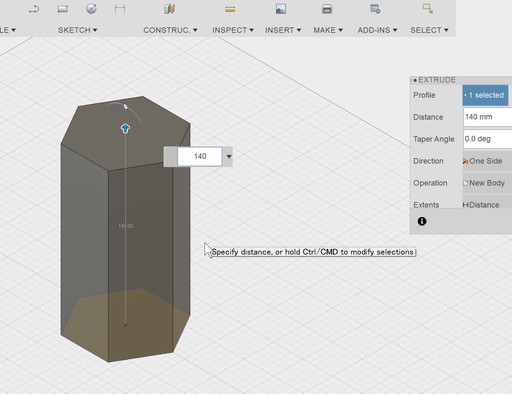
Task: Open the Direction 'One Side' dropdown
Action: [x=487, y=161]
